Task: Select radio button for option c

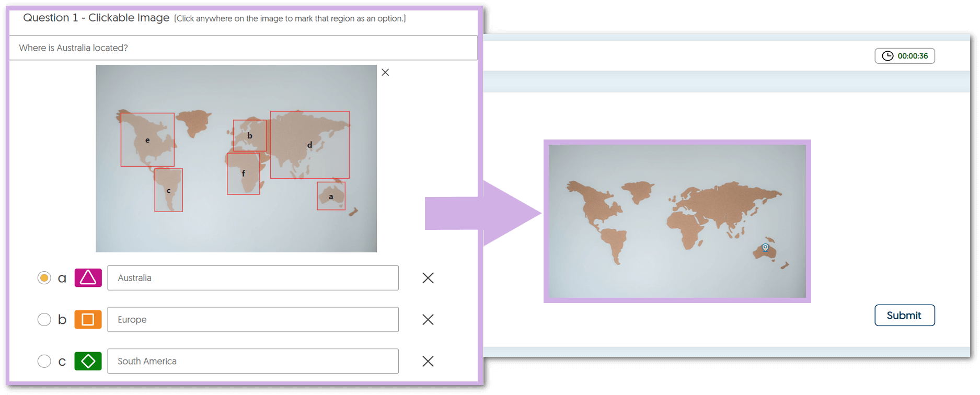Action: click(44, 361)
